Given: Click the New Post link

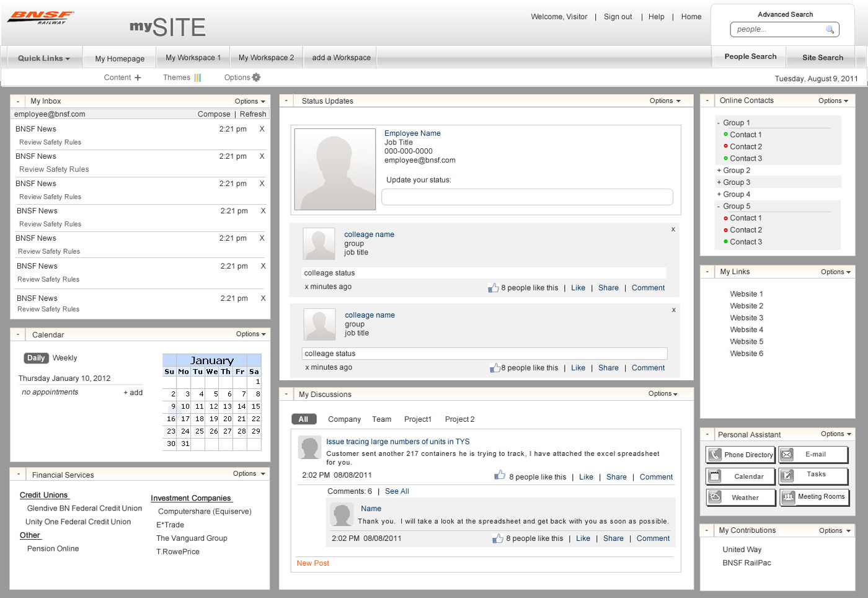Looking at the screenshot, I should coord(313,563).
